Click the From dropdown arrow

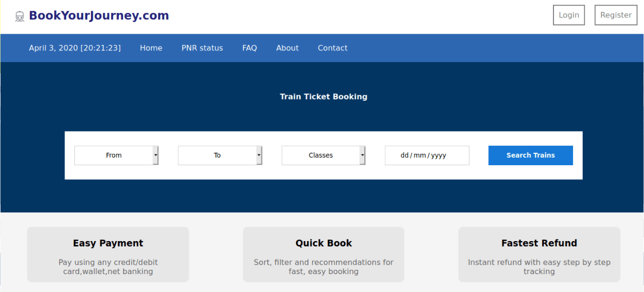[156, 155]
